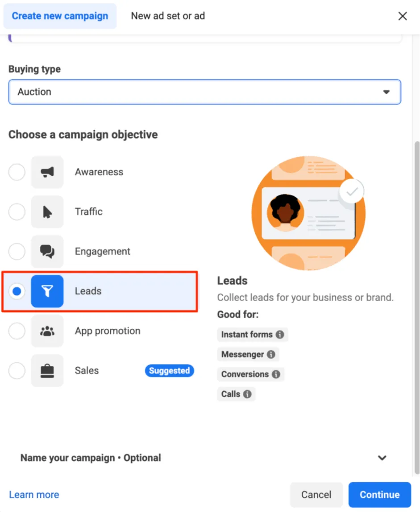
Task: Click the Sales briefcase icon
Action: coord(47,371)
